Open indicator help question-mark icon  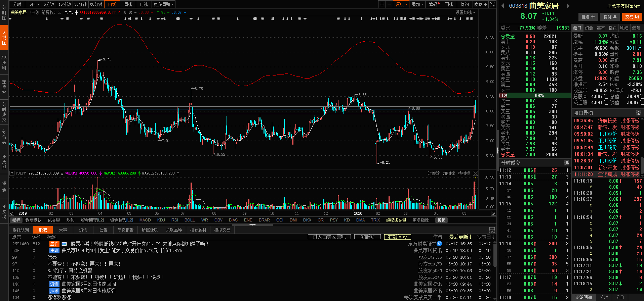click(x=12, y=173)
